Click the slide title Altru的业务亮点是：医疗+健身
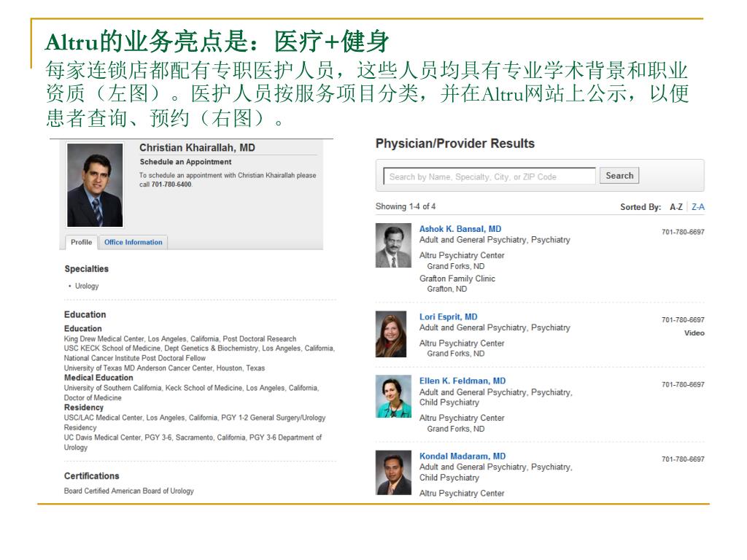Image resolution: width=747 pixels, height=560 pixels. coord(217,42)
